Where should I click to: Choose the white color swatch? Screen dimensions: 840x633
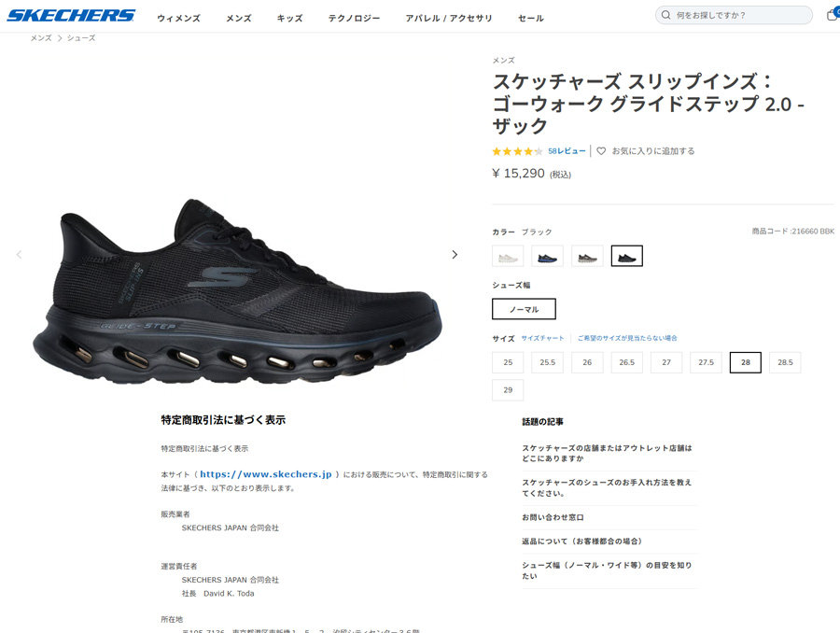tap(508, 256)
